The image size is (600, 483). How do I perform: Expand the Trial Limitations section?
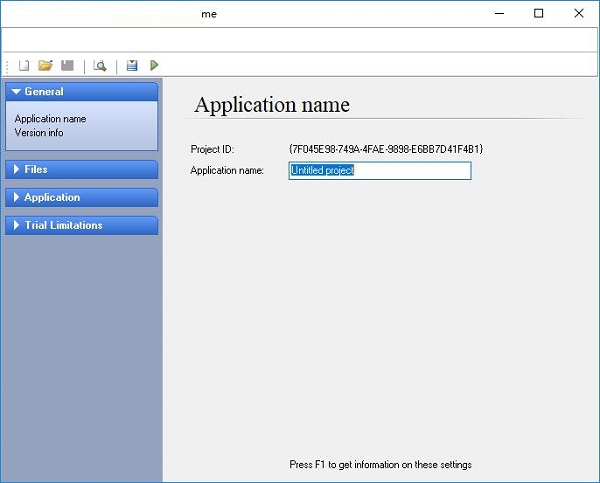coord(81,226)
